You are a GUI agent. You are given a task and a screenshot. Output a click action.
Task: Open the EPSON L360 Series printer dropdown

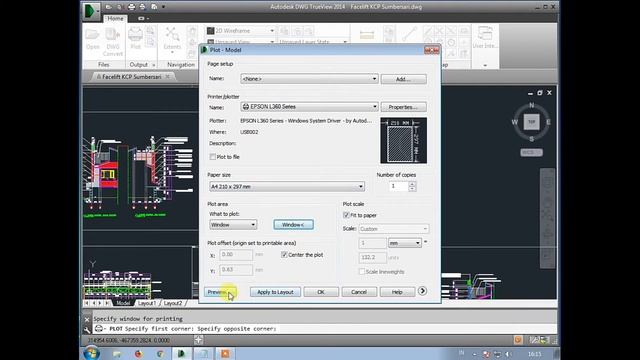click(309, 107)
